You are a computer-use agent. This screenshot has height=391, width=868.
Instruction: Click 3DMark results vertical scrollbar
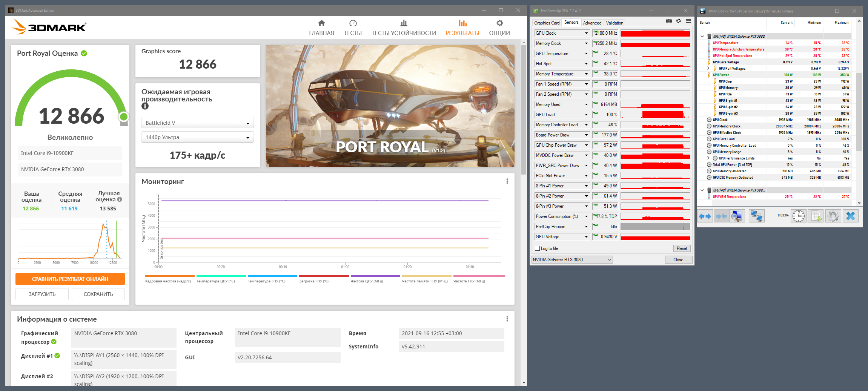524,109
